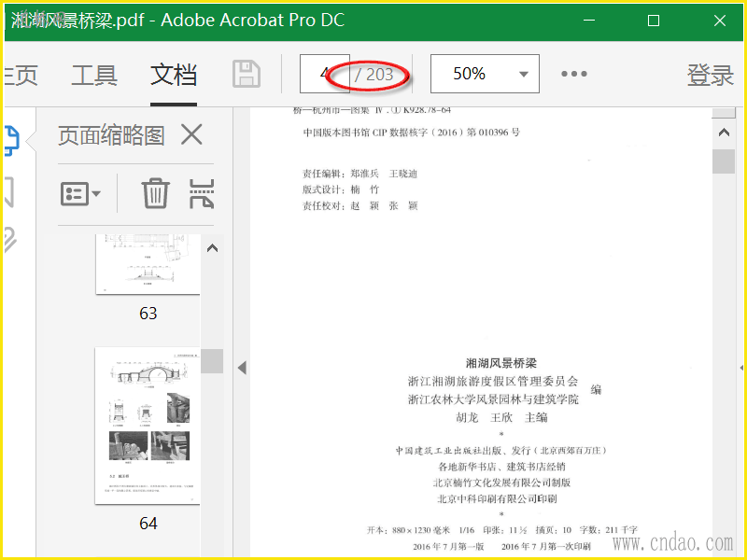Click the thumbnail panel scroll-up arrow
The height and width of the screenshot is (560, 747).
212,248
